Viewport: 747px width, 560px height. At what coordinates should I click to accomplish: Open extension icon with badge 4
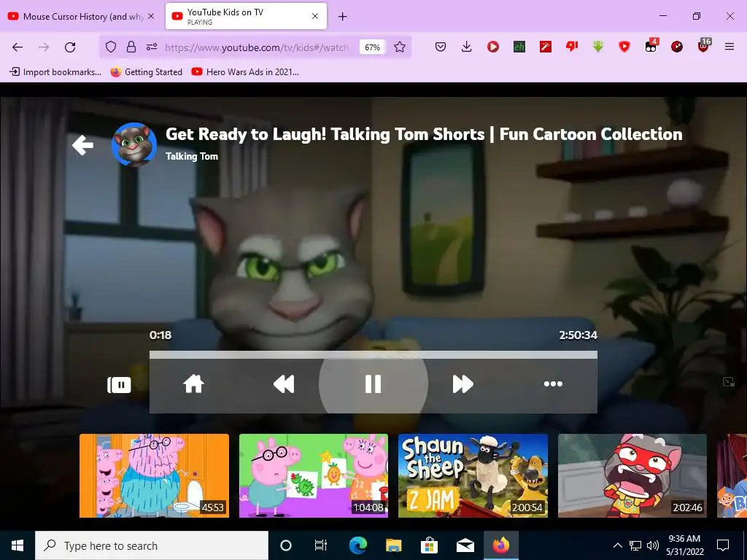tap(651, 46)
